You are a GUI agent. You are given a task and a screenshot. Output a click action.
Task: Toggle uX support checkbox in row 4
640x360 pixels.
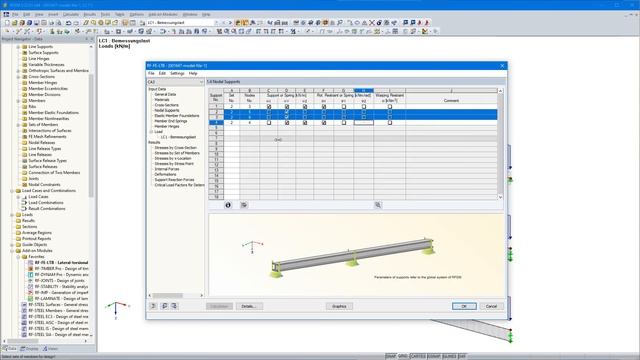(x=269, y=122)
